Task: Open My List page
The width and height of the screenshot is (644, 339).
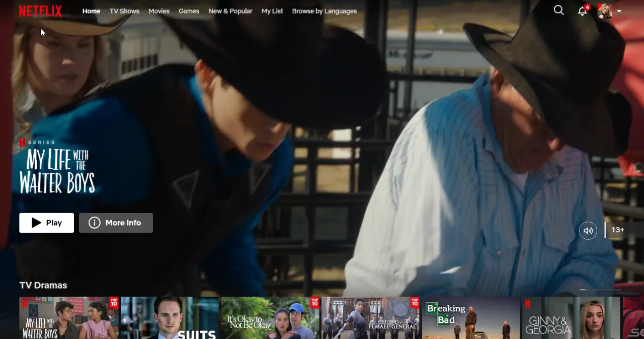Action: point(272,11)
